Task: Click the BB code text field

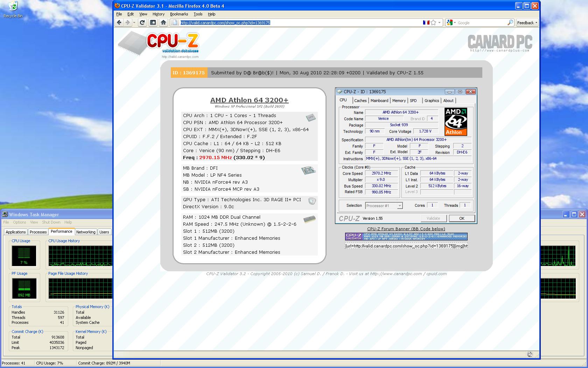Action: pyautogui.click(x=406, y=246)
